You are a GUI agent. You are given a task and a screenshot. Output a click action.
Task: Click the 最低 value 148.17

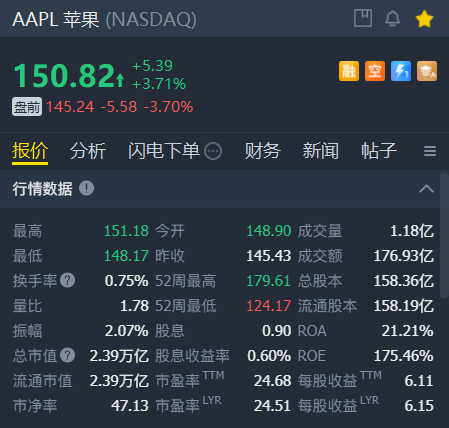tap(126, 256)
